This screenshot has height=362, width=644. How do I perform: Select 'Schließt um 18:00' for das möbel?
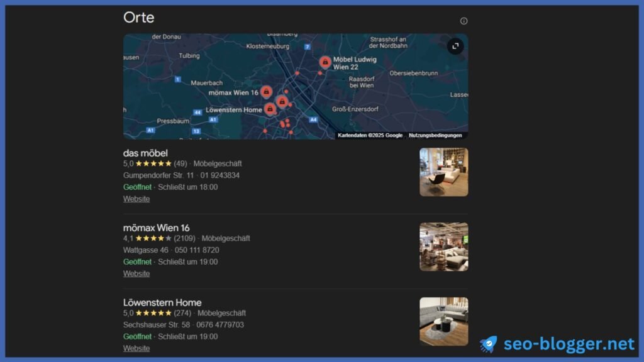pos(187,187)
